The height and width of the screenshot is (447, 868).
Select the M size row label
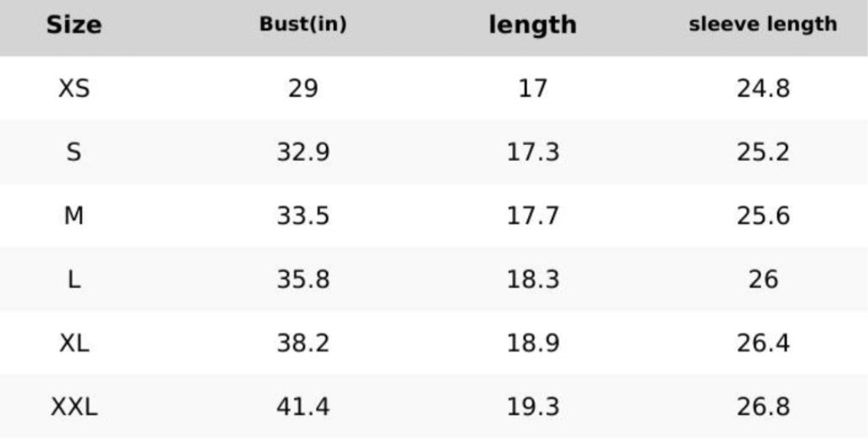tap(74, 216)
